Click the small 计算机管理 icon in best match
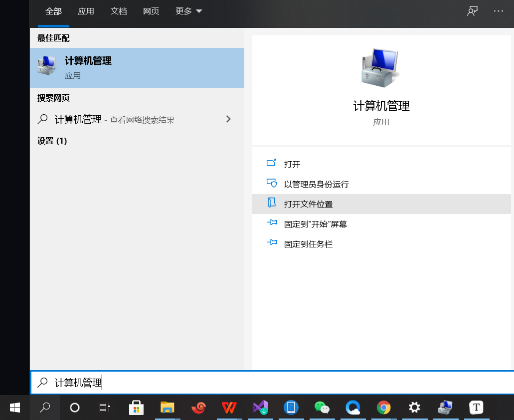The height and width of the screenshot is (420, 514). click(x=47, y=65)
